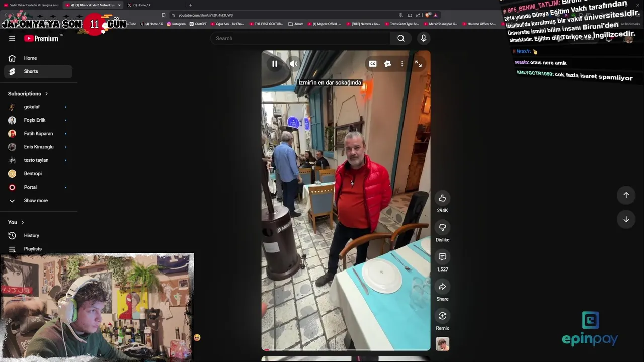Switch to Sedat Peker browser tab
The image size is (644, 362).
(31, 5)
